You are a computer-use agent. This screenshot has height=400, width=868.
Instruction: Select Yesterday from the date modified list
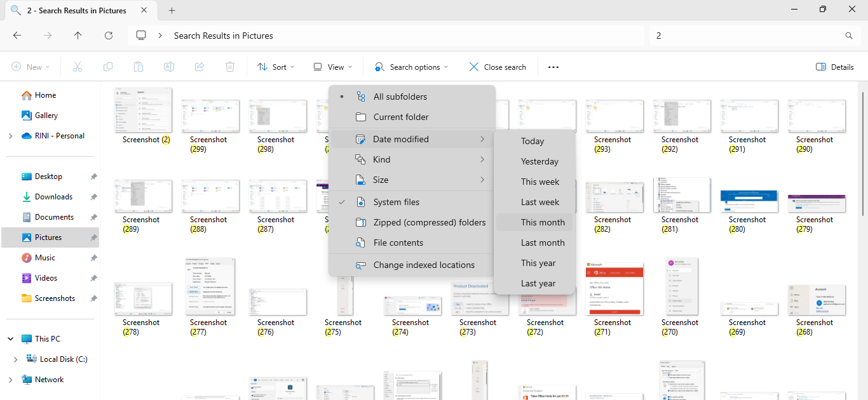tap(539, 161)
